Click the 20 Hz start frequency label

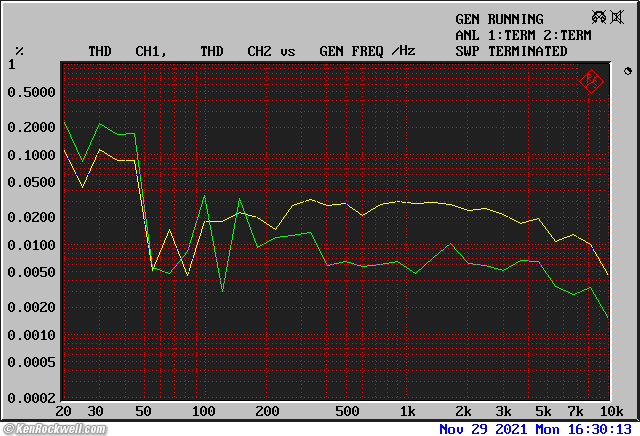pos(65,411)
